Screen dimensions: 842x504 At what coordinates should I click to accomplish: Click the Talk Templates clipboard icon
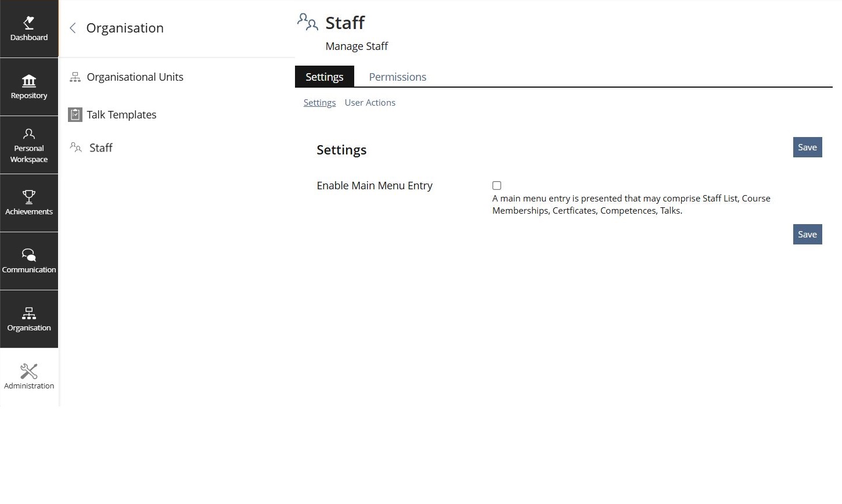75,114
